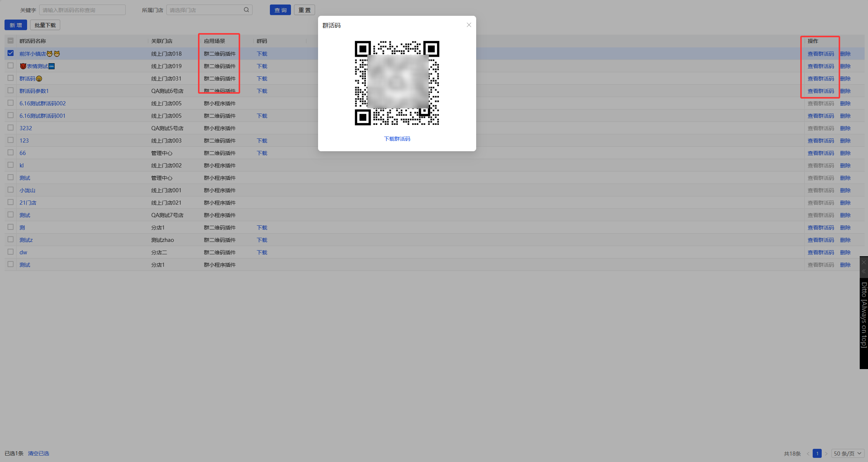Open the 小泷山 name link

click(x=27, y=190)
